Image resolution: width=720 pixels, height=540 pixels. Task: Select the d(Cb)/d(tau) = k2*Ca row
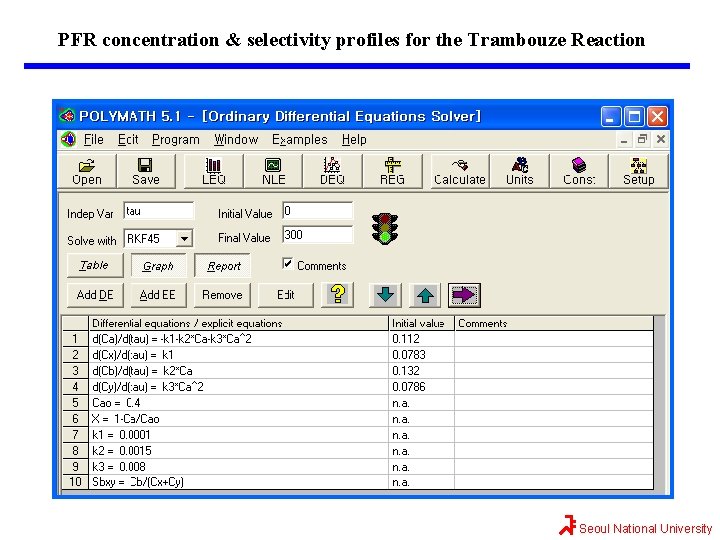pos(238,371)
